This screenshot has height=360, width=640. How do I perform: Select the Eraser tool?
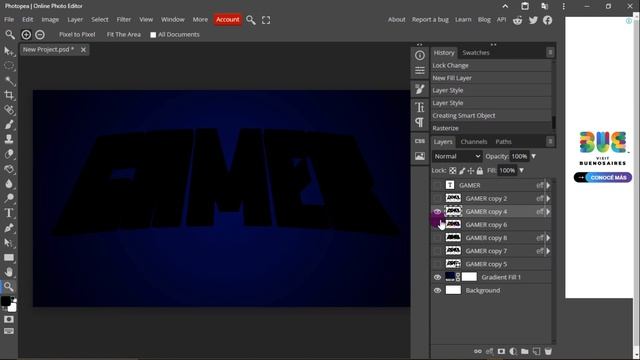point(9,154)
